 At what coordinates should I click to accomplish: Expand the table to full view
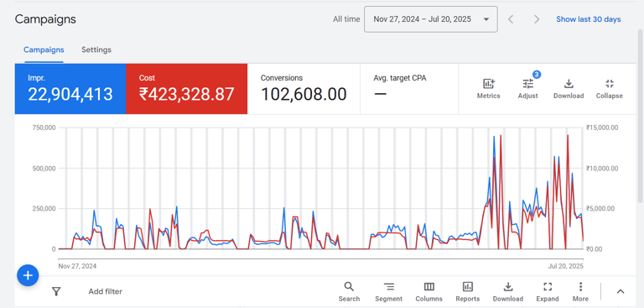coord(548,292)
